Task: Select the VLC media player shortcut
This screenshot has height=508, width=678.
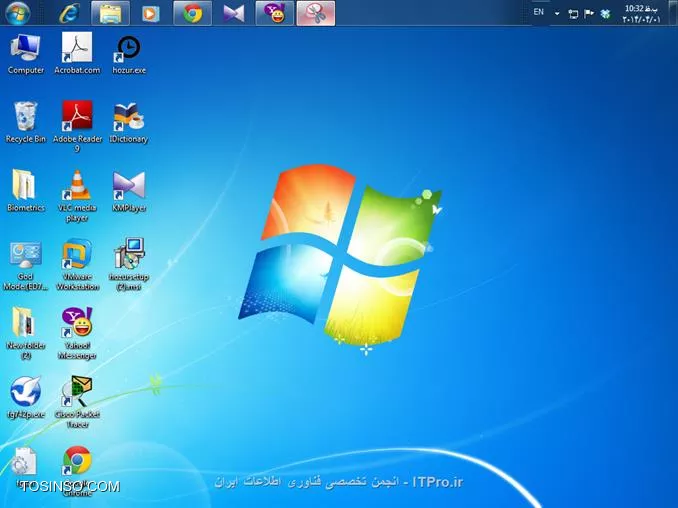Action: tap(77, 196)
